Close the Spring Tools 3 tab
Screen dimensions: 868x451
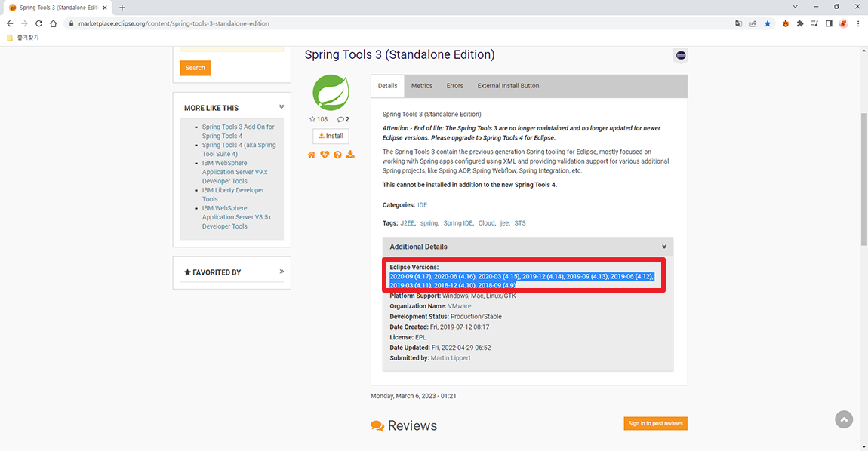105,8
